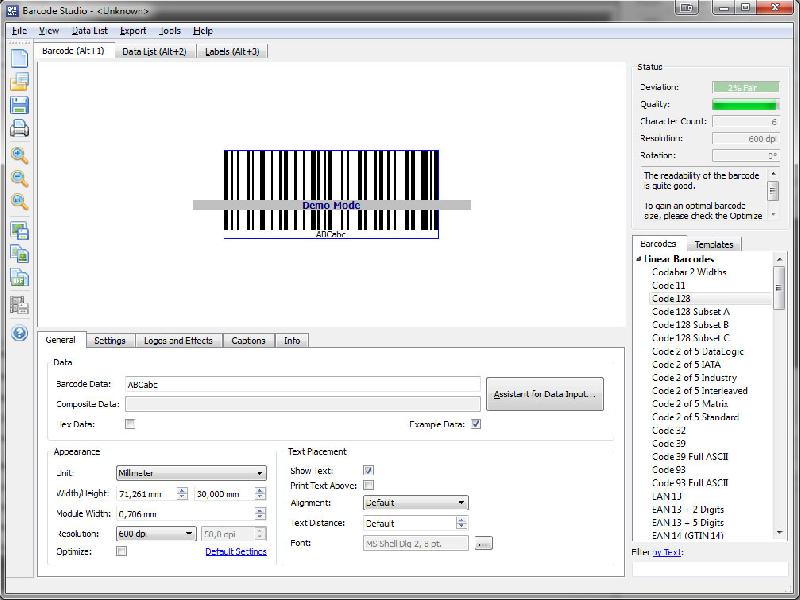Open the Settings tab
Screen dimensions: 800x600
110,341
